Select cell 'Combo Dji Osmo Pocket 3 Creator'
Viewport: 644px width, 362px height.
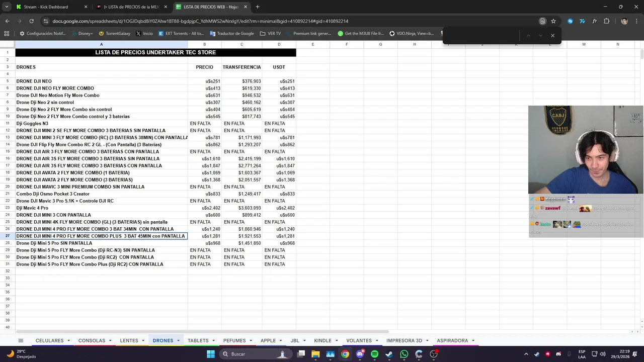click(x=101, y=194)
